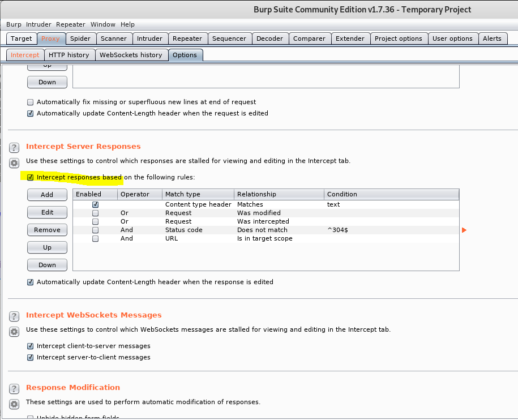Enable URL Is in target scope rule
This screenshot has height=420, width=518.
point(96,239)
